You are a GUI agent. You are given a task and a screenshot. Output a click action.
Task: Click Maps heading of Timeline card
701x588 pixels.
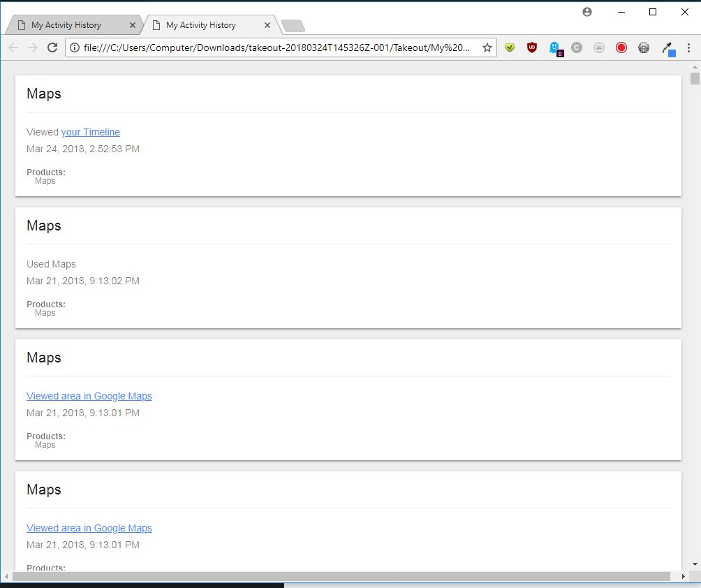point(44,94)
